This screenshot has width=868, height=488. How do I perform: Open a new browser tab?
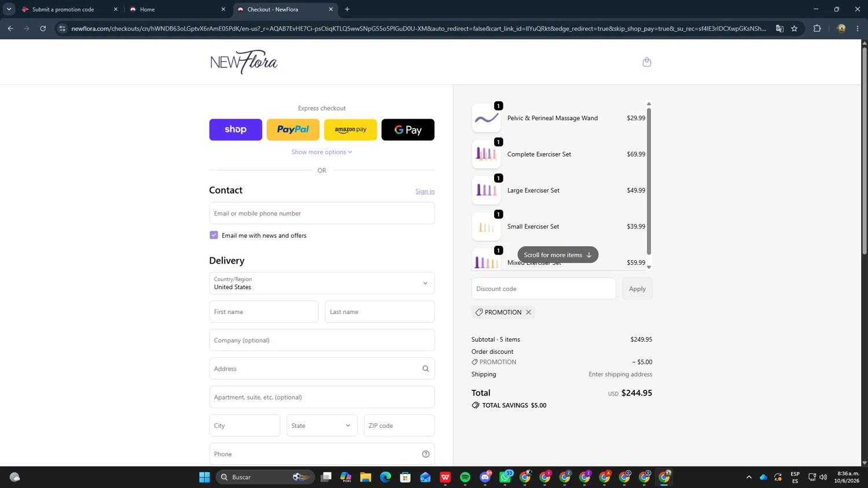347,9
